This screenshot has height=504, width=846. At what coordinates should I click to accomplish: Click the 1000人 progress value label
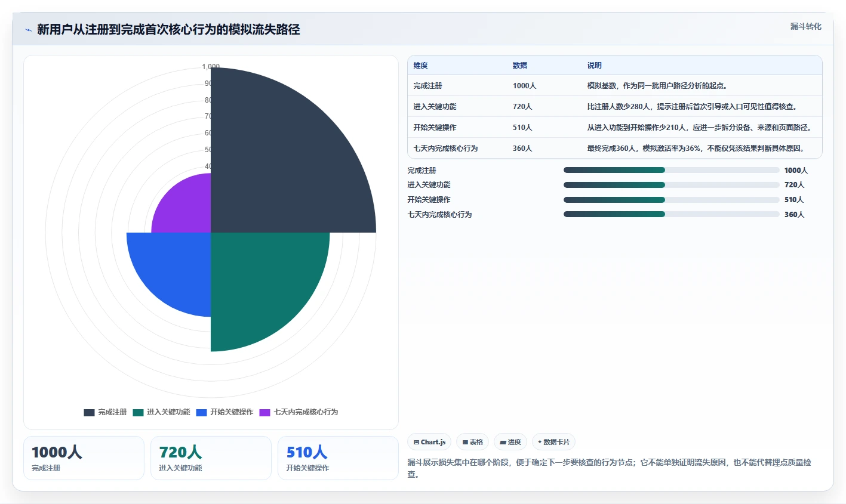point(796,171)
